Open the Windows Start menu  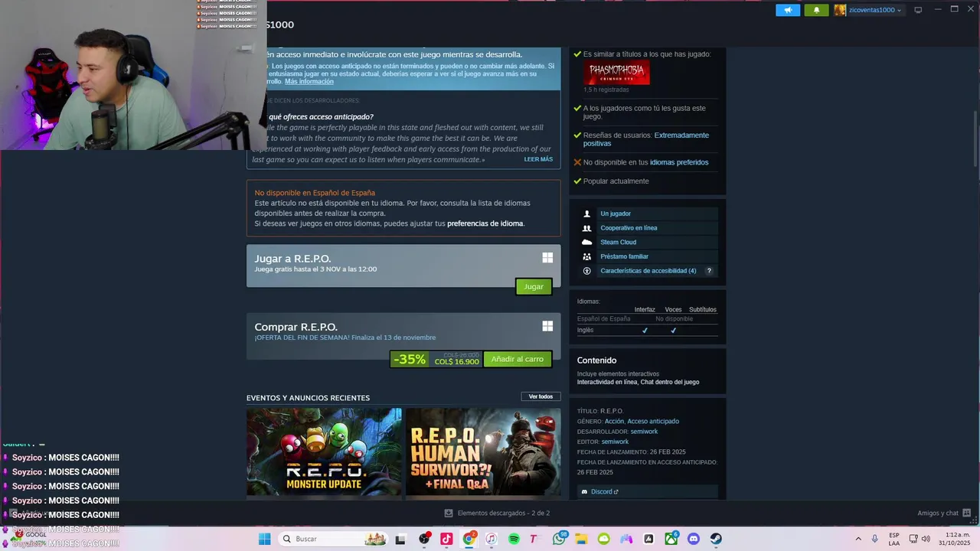264,539
